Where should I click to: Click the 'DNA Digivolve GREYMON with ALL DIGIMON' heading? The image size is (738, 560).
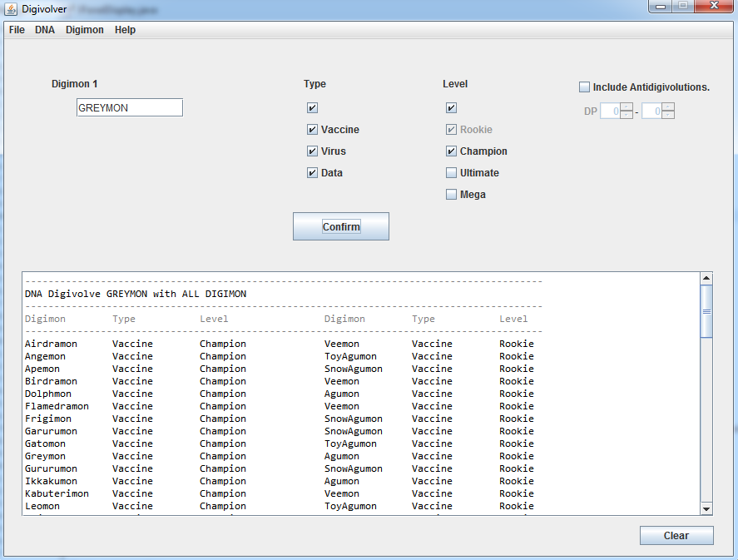[x=136, y=294]
